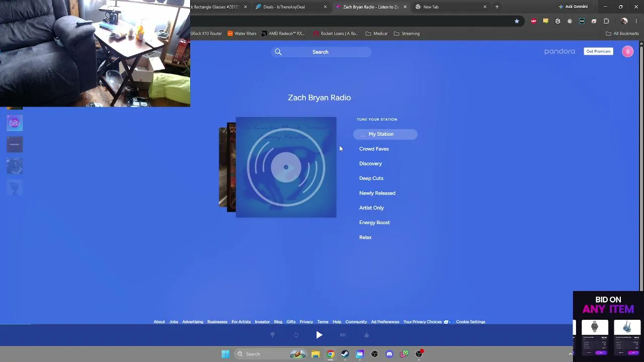Click the replay track icon

(296, 335)
